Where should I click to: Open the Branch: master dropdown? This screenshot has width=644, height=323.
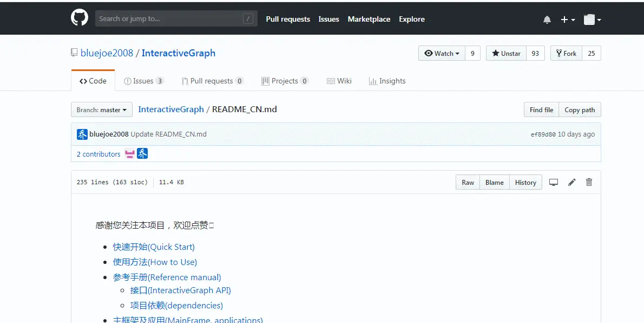coord(101,110)
